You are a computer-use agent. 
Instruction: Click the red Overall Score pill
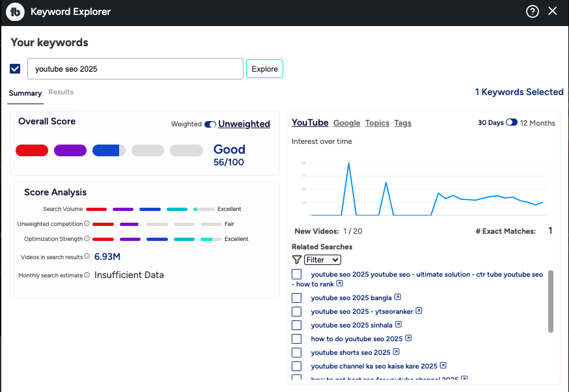pos(32,150)
